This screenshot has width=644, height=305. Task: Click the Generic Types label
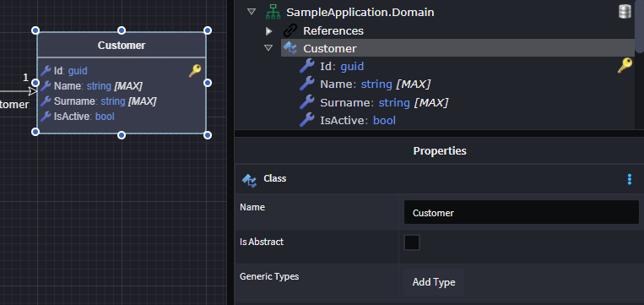point(269,276)
